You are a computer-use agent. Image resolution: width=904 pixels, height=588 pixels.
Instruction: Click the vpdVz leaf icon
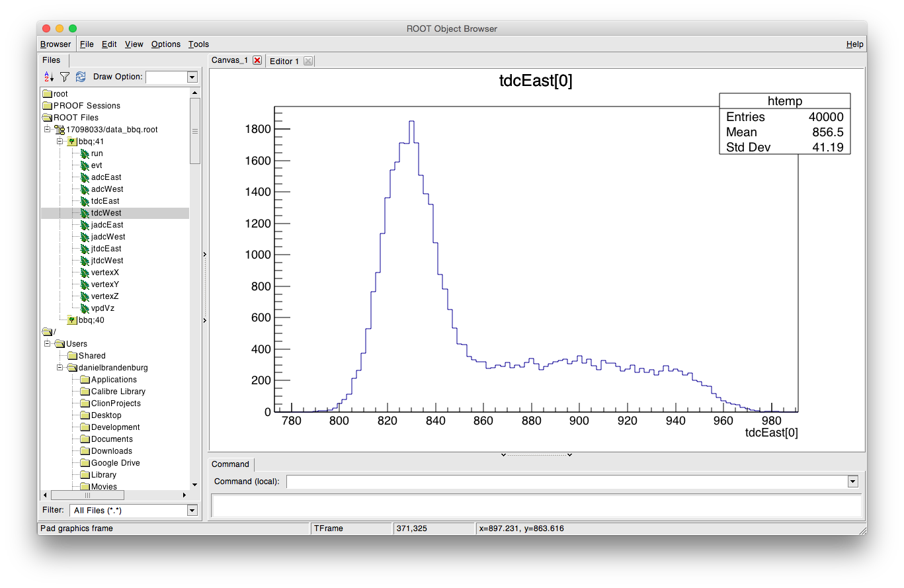coord(85,308)
